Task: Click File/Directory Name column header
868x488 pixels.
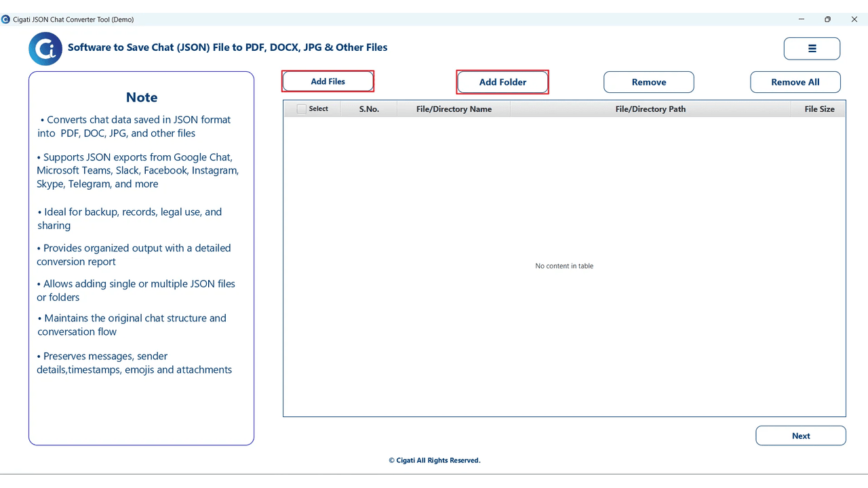Action: (x=454, y=109)
